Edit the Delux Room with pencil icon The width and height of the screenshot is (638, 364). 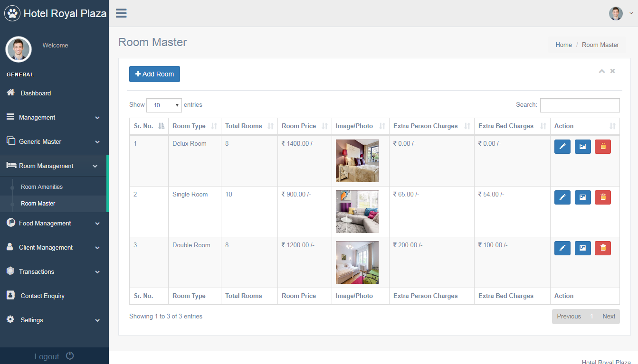[562, 147]
